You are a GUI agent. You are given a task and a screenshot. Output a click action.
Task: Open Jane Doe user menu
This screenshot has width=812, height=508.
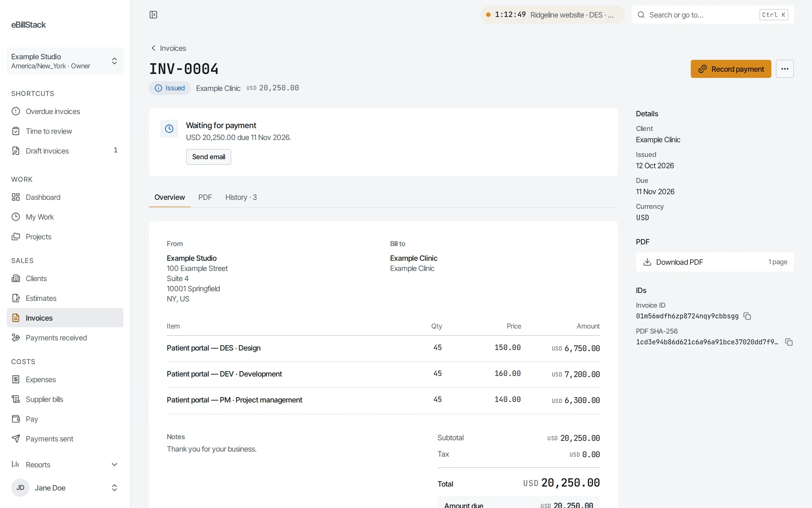[x=65, y=488]
